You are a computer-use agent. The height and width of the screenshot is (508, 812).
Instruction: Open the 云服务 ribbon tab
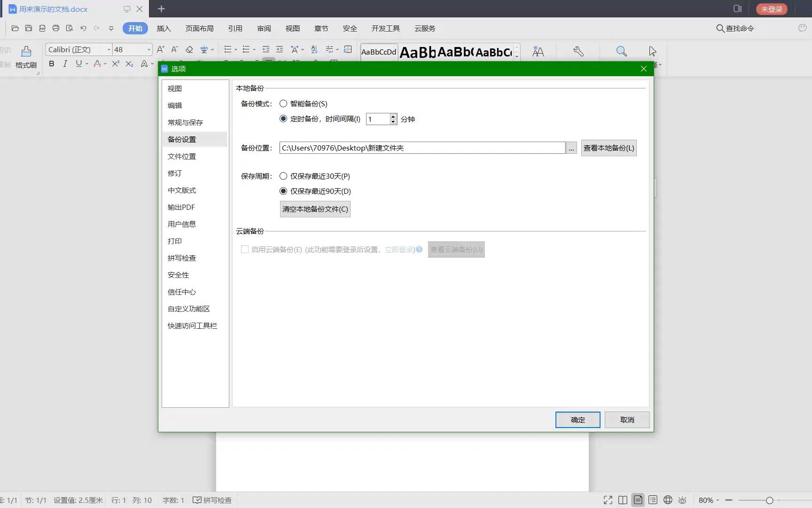425,28
